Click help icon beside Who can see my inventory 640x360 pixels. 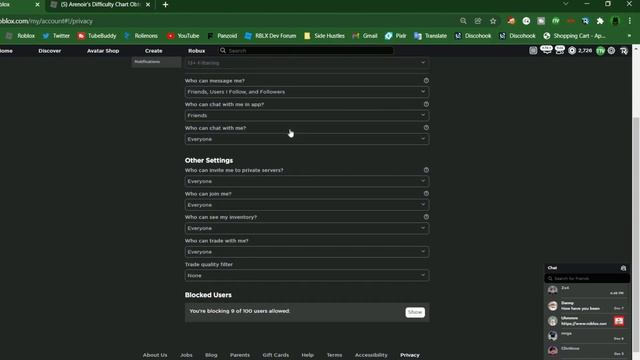click(x=426, y=217)
